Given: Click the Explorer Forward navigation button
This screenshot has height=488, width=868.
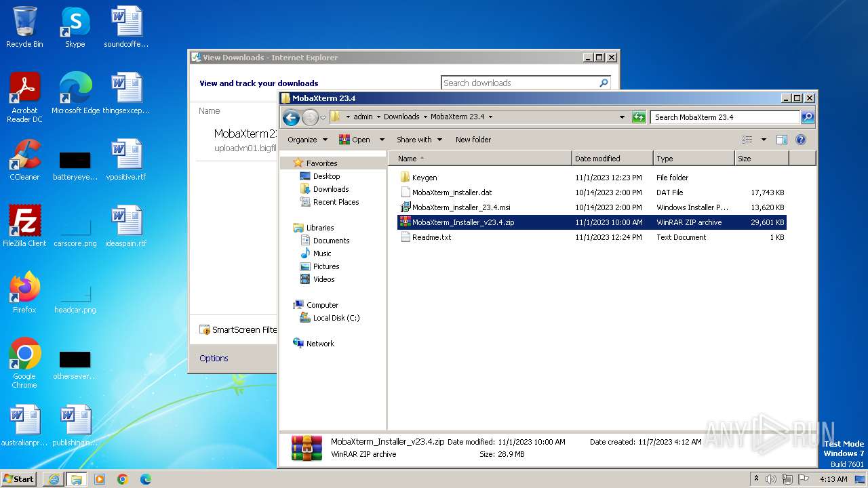Looking at the screenshot, I should [x=310, y=117].
